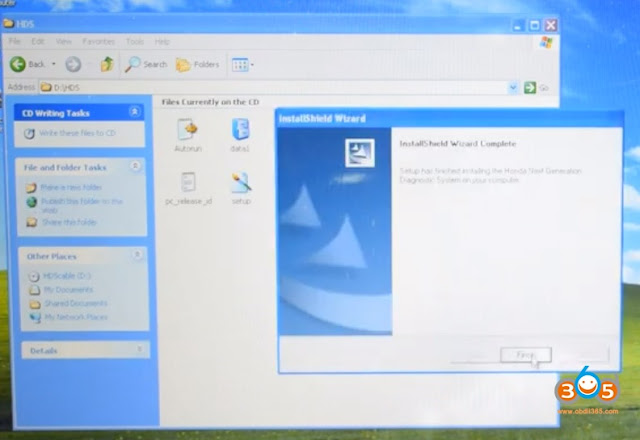640x440 pixels.
Task: Open the Favorites menu
Action: (98, 41)
